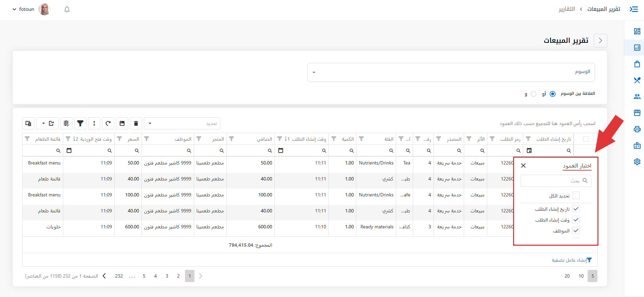Open the people icon in sidebar
The width and height of the screenshot is (644, 297).
pos(637,97)
